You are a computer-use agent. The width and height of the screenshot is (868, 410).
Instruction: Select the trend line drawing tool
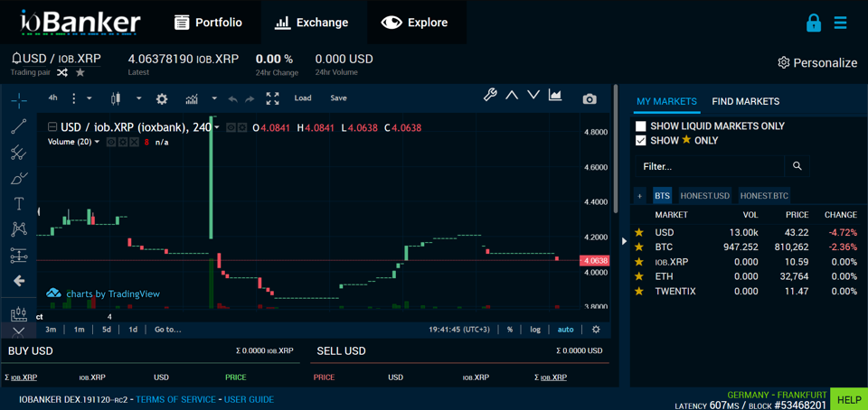pyautogui.click(x=19, y=126)
